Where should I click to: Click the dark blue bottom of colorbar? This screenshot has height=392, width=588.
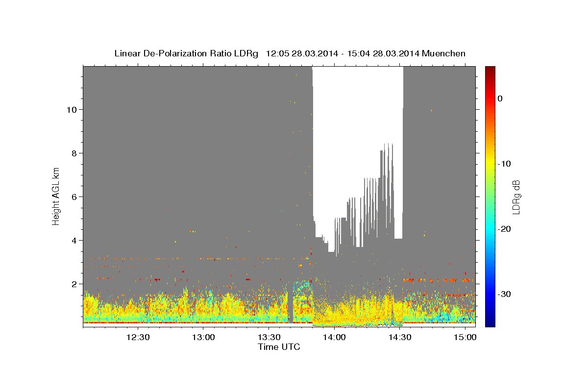(490, 321)
